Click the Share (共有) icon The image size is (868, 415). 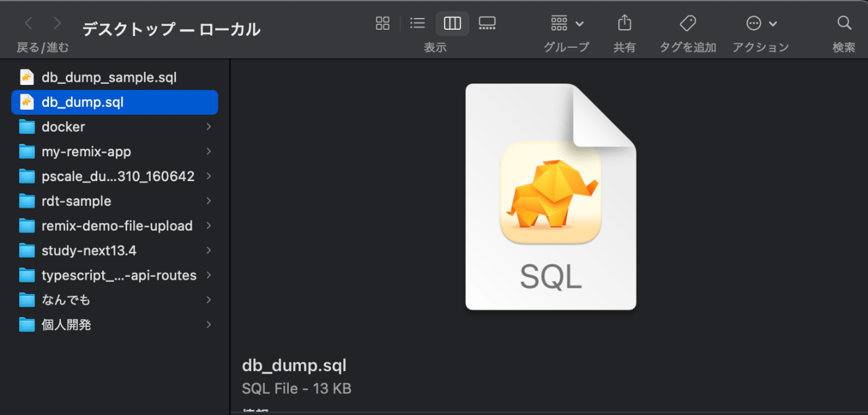[624, 24]
